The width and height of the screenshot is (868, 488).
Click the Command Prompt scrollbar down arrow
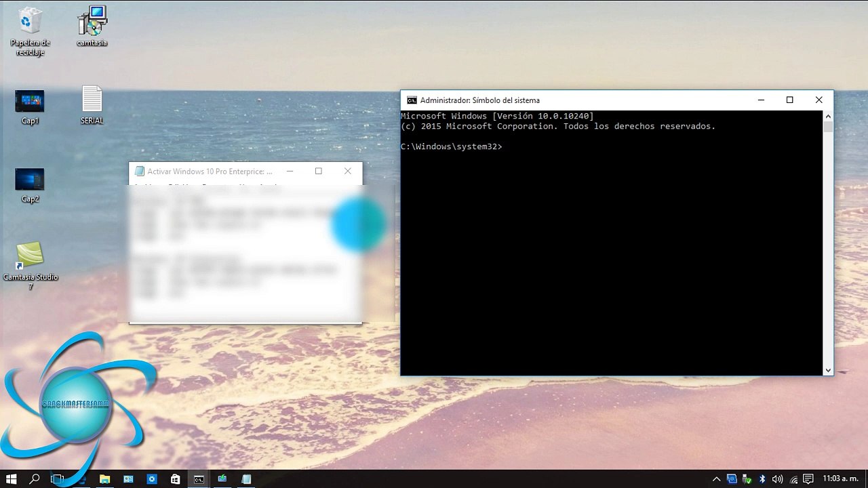click(828, 370)
